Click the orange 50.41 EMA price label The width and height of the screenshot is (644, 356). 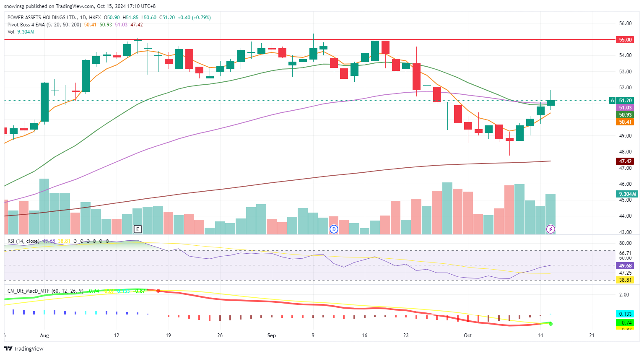pyautogui.click(x=625, y=122)
